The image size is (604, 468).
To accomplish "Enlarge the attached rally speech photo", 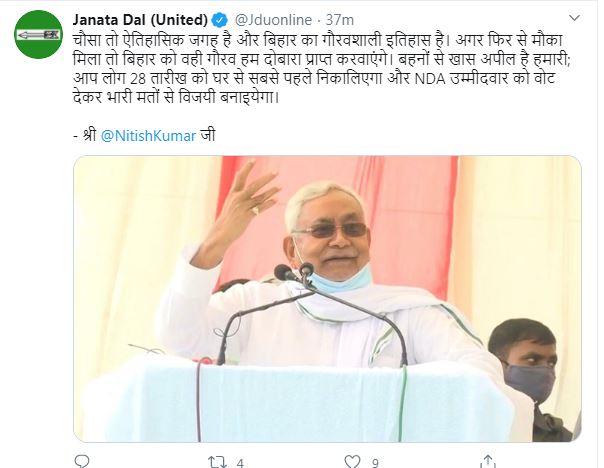I will [x=327, y=299].
